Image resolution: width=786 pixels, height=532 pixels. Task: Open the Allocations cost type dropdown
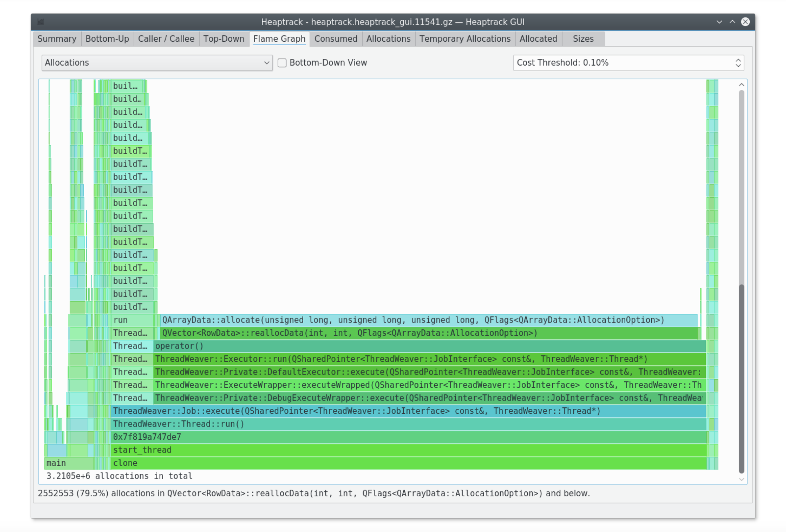coord(157,63)
